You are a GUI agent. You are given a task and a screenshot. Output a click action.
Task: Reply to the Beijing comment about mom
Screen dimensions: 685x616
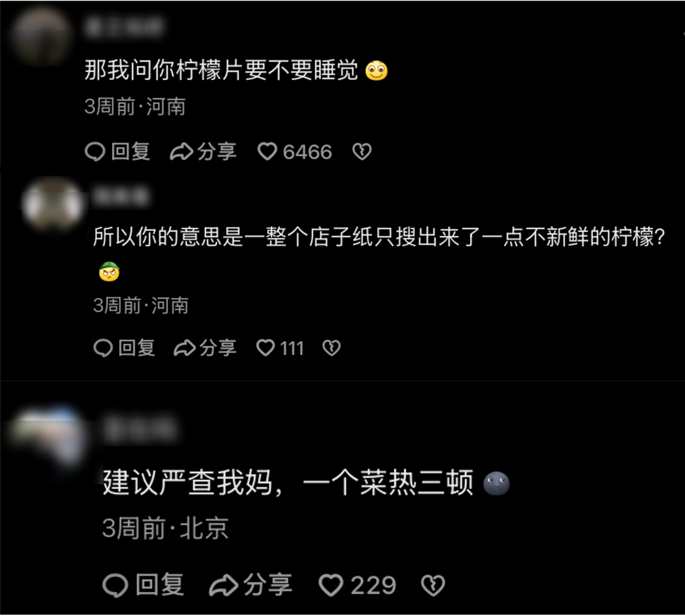(143, 585)
